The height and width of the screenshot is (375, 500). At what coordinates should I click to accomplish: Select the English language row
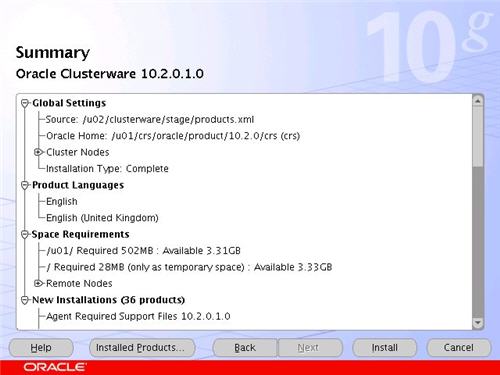pos(62,201)
